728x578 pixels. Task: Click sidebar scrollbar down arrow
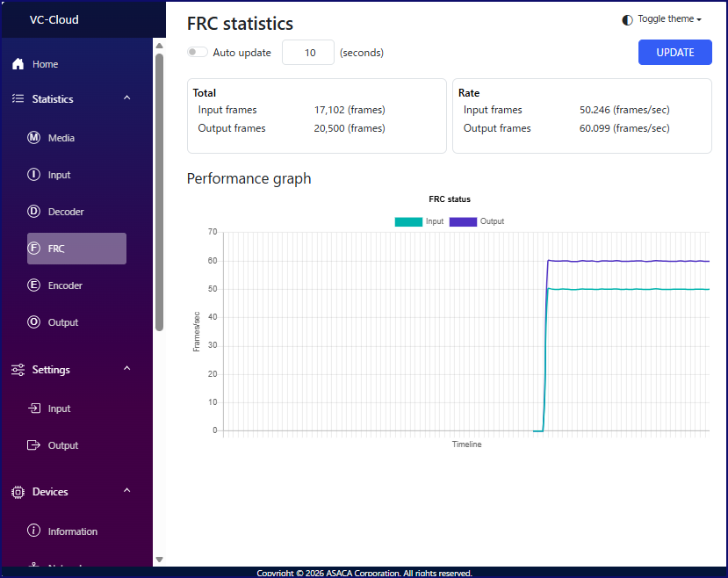tap(159, 560)
